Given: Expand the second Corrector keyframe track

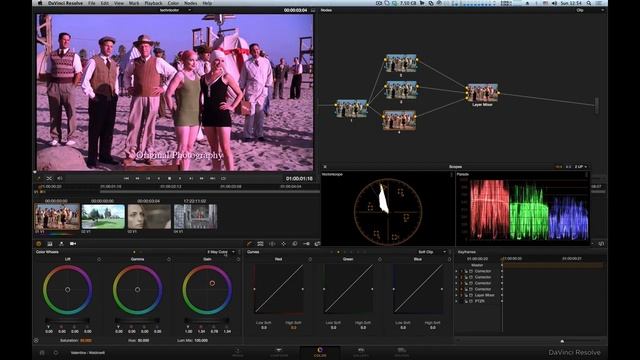Looking at the screenshot, I should tap(456, 277).
